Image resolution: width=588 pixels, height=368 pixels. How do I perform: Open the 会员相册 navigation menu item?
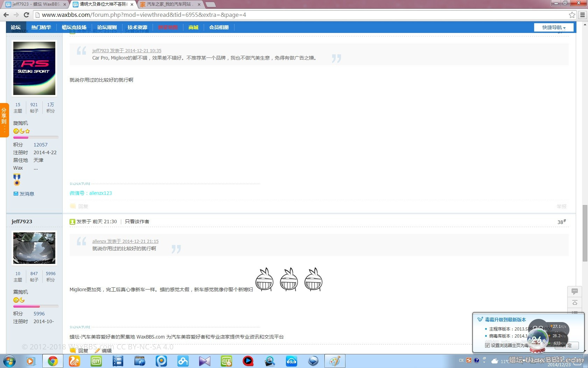(219, 27)
